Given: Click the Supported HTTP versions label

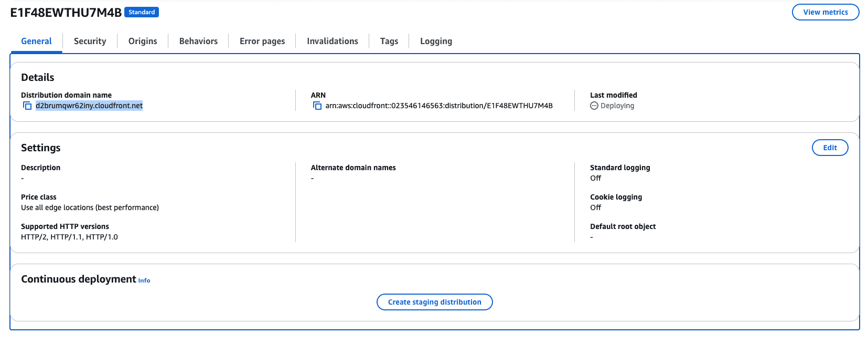Looking at the screenshot, I should (65, 226).
